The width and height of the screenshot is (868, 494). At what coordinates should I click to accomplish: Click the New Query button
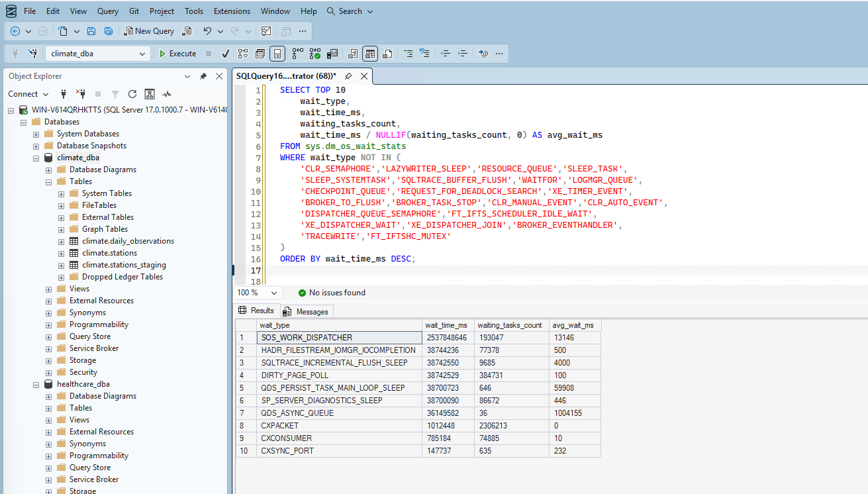(x=149, y=31)
